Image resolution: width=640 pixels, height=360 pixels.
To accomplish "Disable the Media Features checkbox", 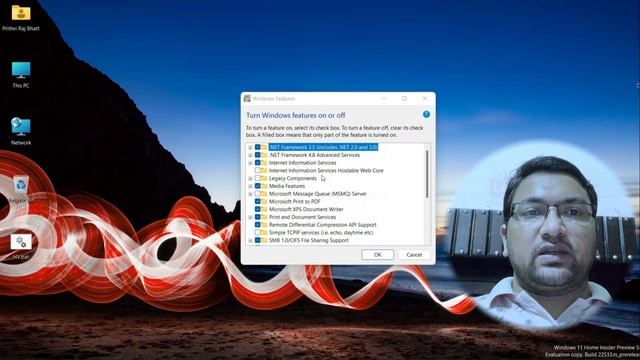I will 258,186.
